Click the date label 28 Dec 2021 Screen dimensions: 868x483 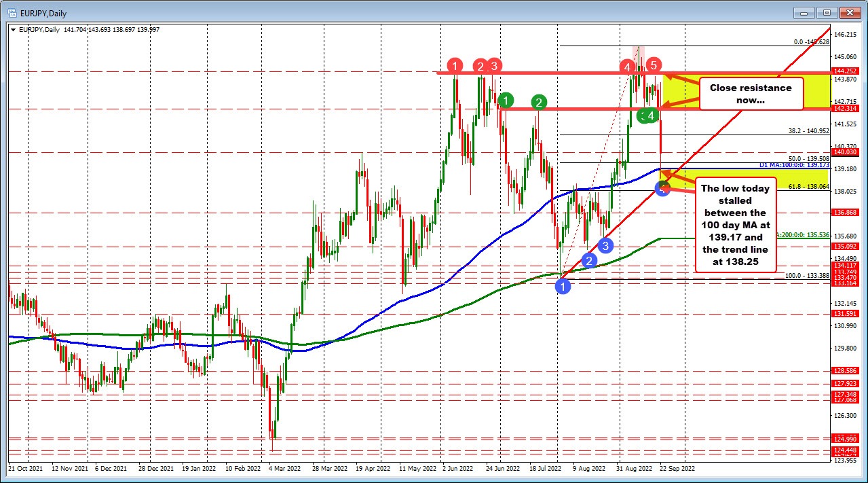coord(155,469)
